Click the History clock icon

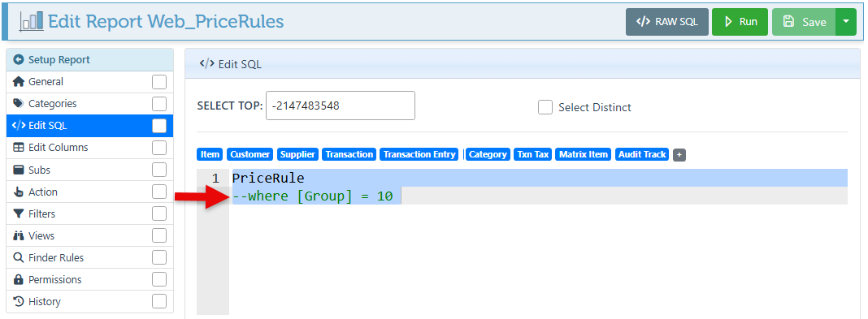pyautogui.click(x=19, y=302)
